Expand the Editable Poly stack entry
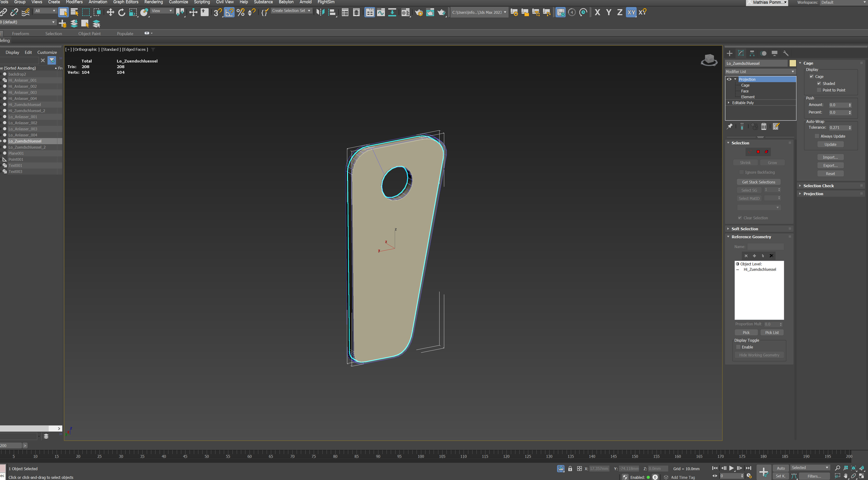Image resolution: width=868 pixels, height=480 pixels. [x=729, y=103]
